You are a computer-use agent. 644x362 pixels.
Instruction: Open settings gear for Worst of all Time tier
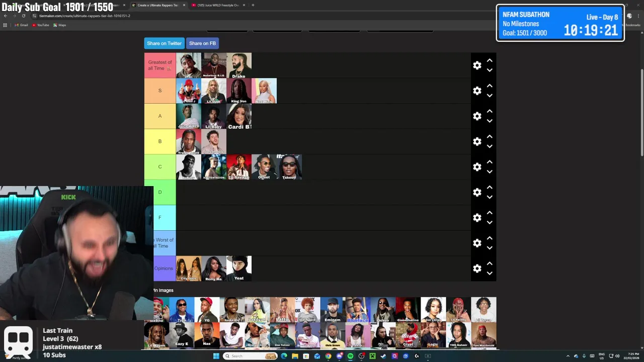tap(477, 243)
